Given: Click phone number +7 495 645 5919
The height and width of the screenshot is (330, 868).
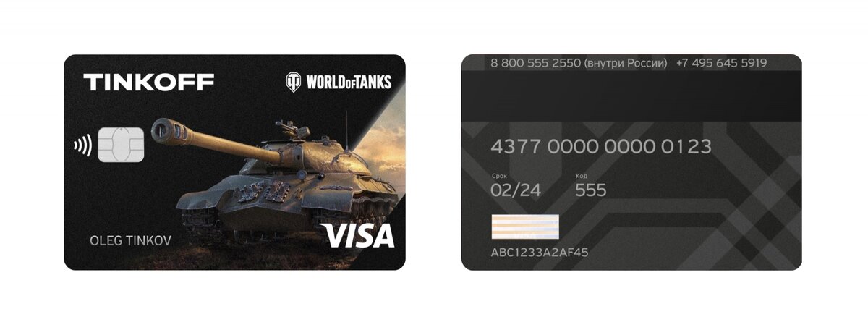Looking at the screenshot, I should pyautogui.click(x=721, y=63).
